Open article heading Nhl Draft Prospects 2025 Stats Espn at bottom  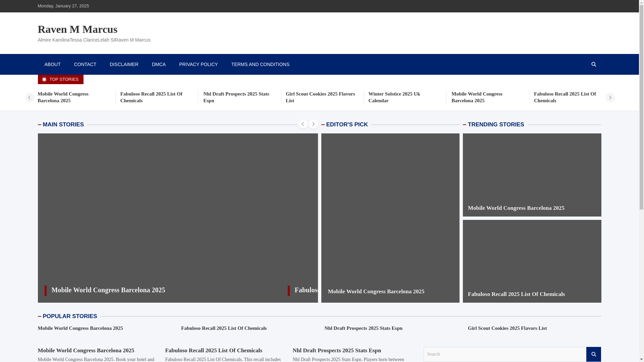337,350
